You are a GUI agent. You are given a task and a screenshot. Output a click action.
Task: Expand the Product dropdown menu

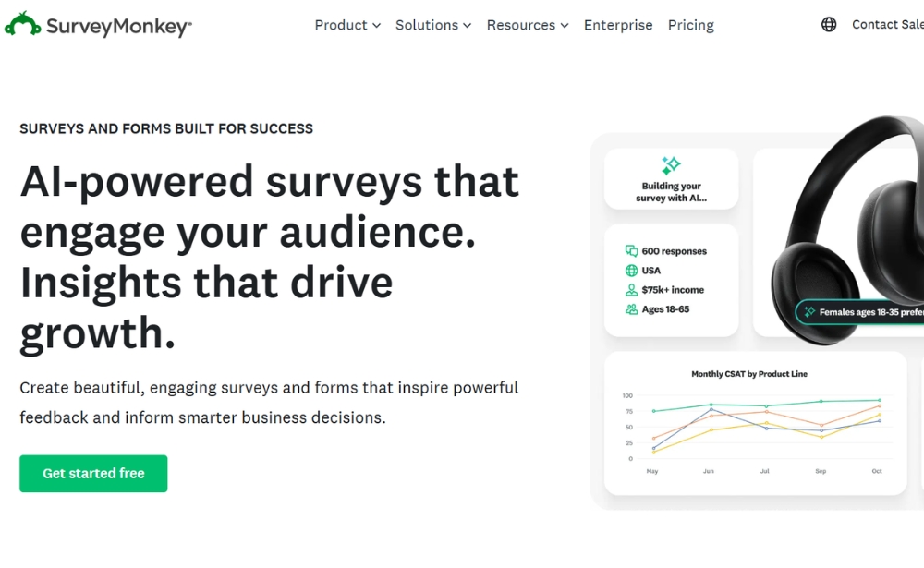tap(346, 25)
